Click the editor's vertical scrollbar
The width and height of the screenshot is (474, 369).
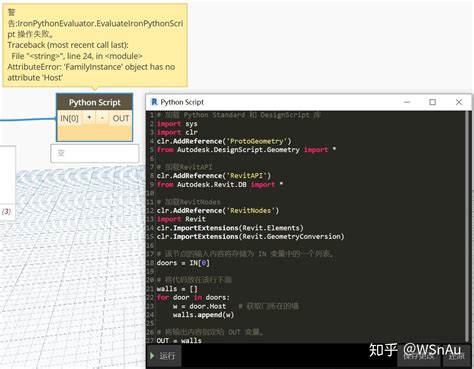click(x=468, y=227)
